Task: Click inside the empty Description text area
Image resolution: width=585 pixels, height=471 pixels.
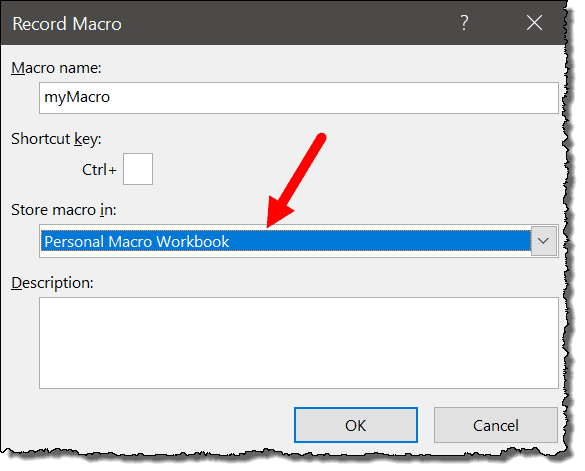Action: 298,343
